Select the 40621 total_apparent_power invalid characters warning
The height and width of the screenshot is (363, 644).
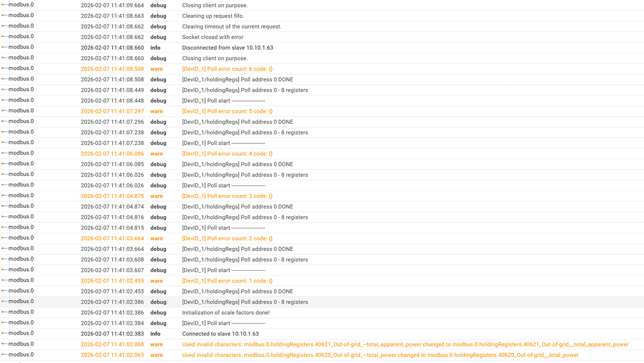405,344
